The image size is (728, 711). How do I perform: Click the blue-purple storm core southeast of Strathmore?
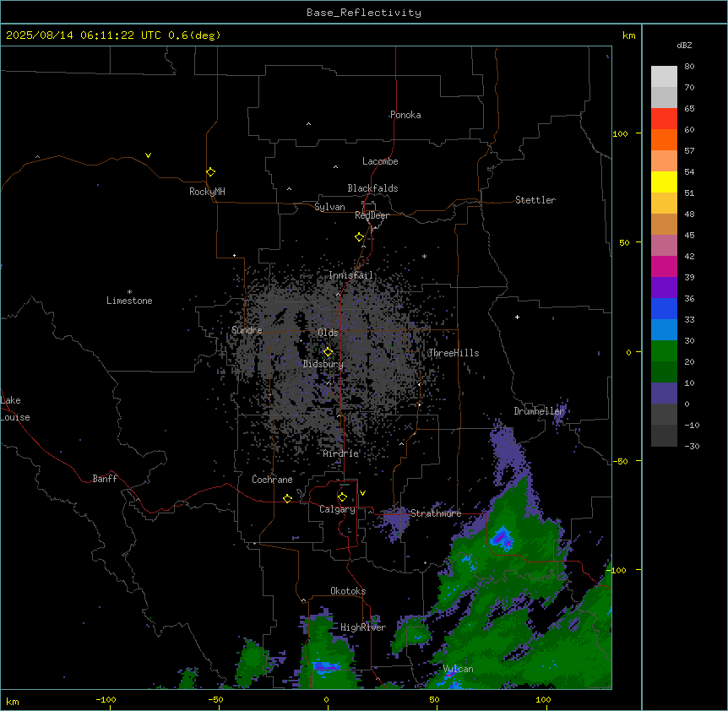503,539
